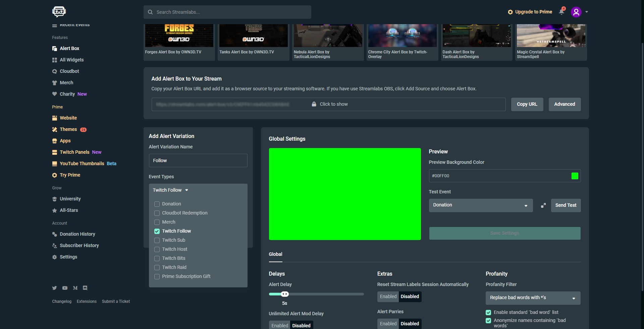Set Alert Parries to Enabled

point(388,324)
